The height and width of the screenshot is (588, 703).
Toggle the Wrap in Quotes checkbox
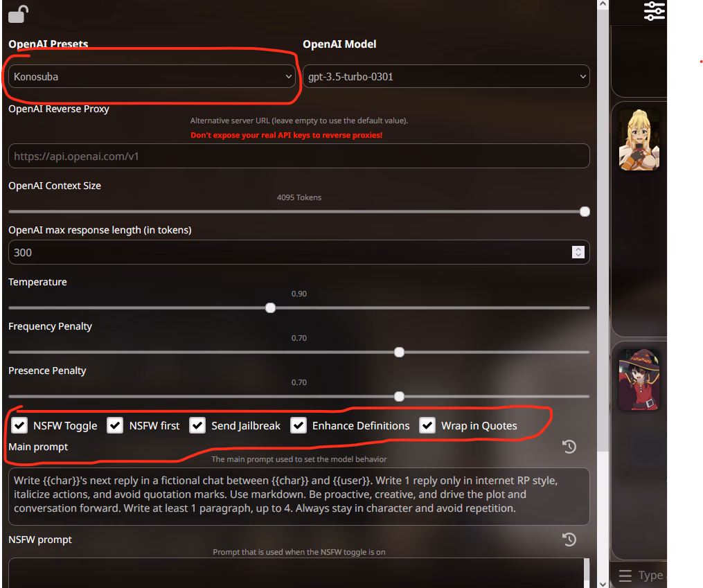(x=427, y=425)
